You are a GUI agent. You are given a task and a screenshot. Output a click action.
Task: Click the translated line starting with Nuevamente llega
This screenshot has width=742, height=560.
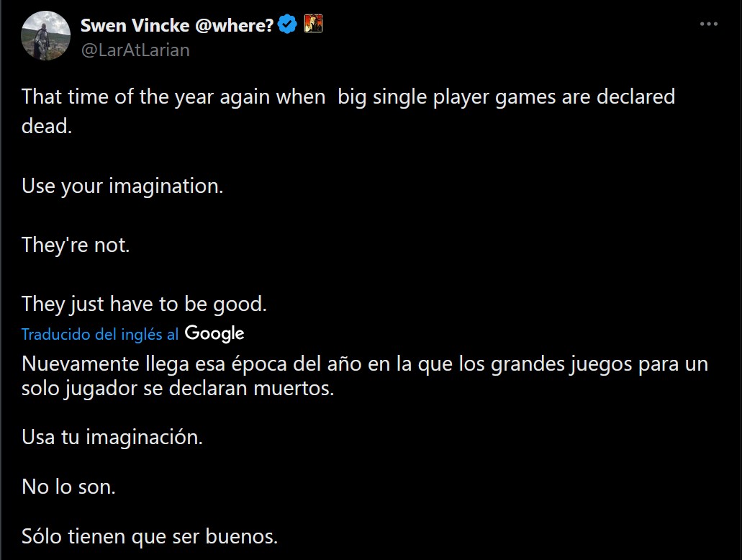(x=365, y=364)
